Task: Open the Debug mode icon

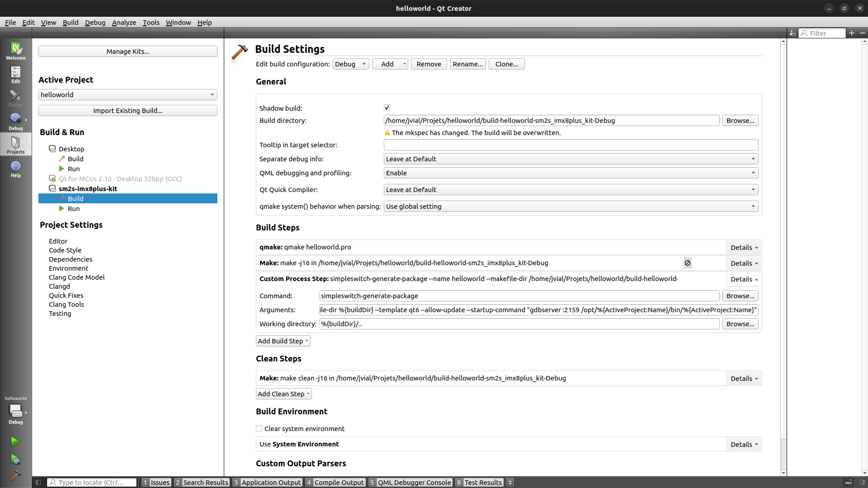Action: [16, 122]
